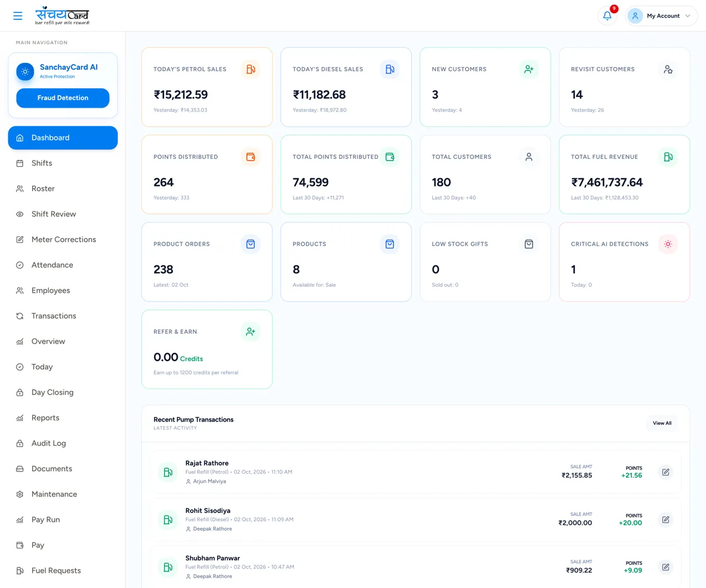706x588 pixels.
Task: Open the Audit Log item
Action: click(63, 443)
